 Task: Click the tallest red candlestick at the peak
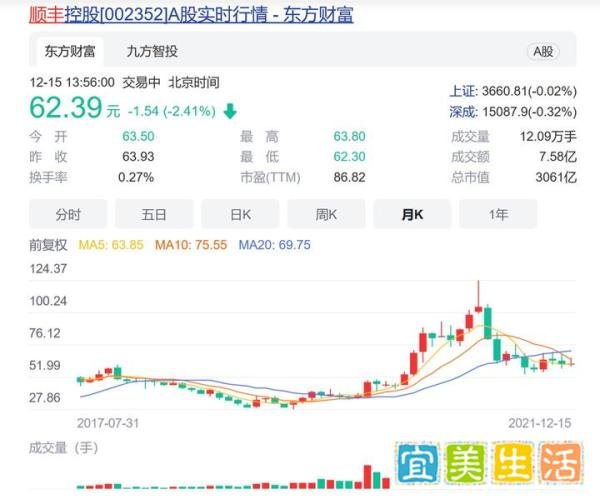(478, 297)
